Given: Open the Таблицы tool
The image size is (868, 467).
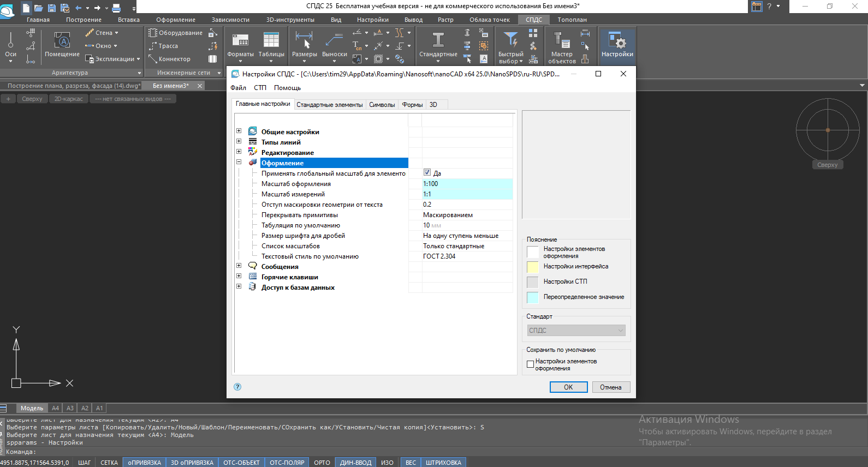Looking at the screenshot, I should [271, 41].
